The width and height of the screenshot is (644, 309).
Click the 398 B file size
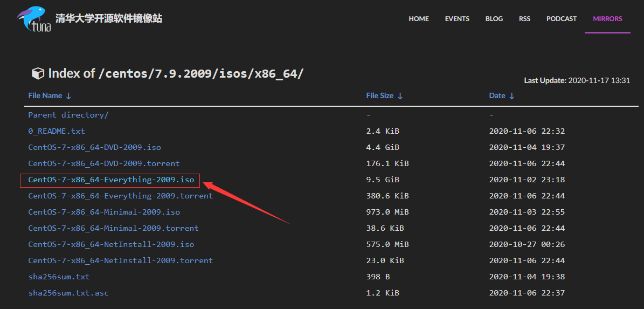tap(378, 277)
